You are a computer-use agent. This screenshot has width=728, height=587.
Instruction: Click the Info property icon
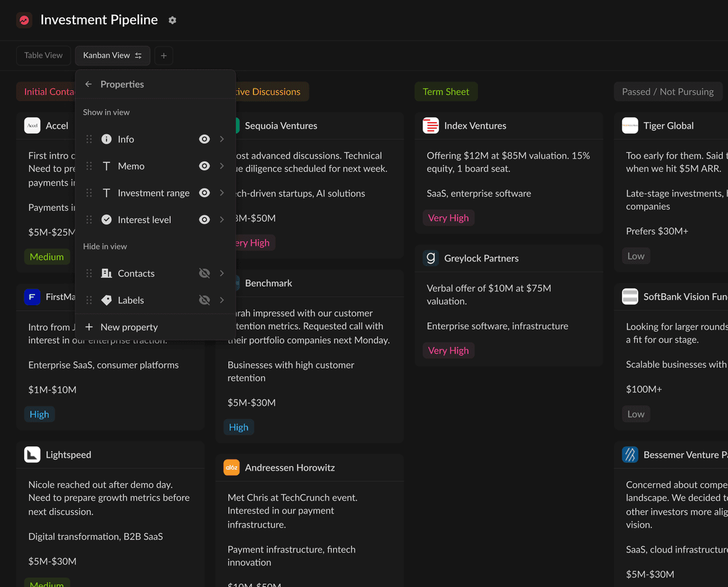pos(107,140)
